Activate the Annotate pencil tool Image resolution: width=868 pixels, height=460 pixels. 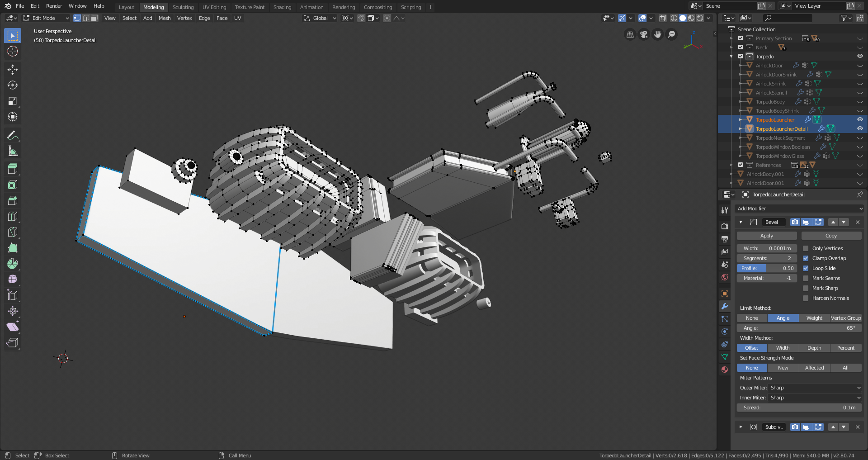click(x=13, y=135)
